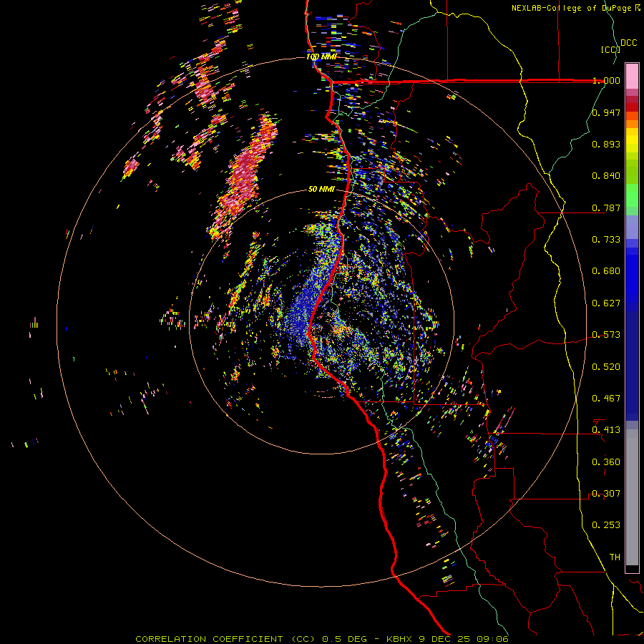Click the 0.733 scale value

tap(606, 240)
